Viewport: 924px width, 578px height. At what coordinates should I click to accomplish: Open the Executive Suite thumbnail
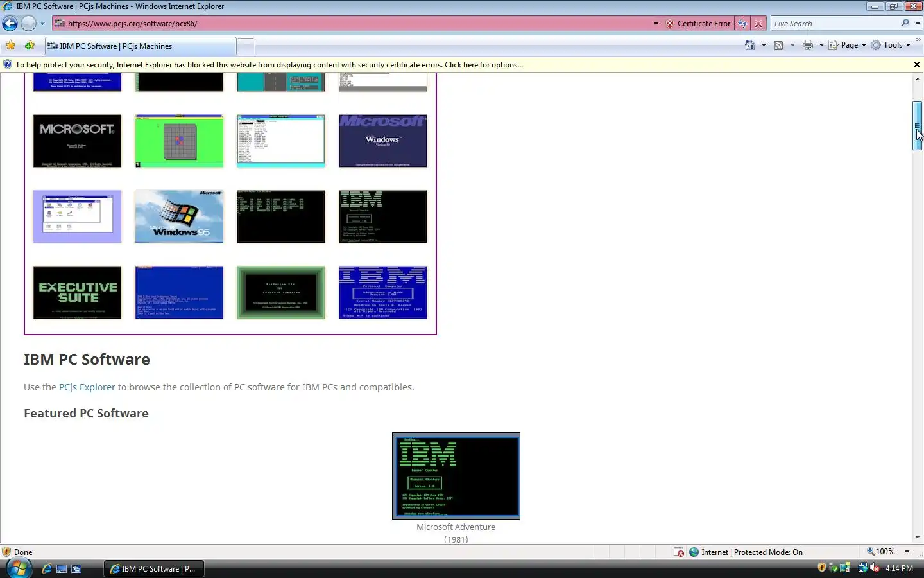coord(77,292)
